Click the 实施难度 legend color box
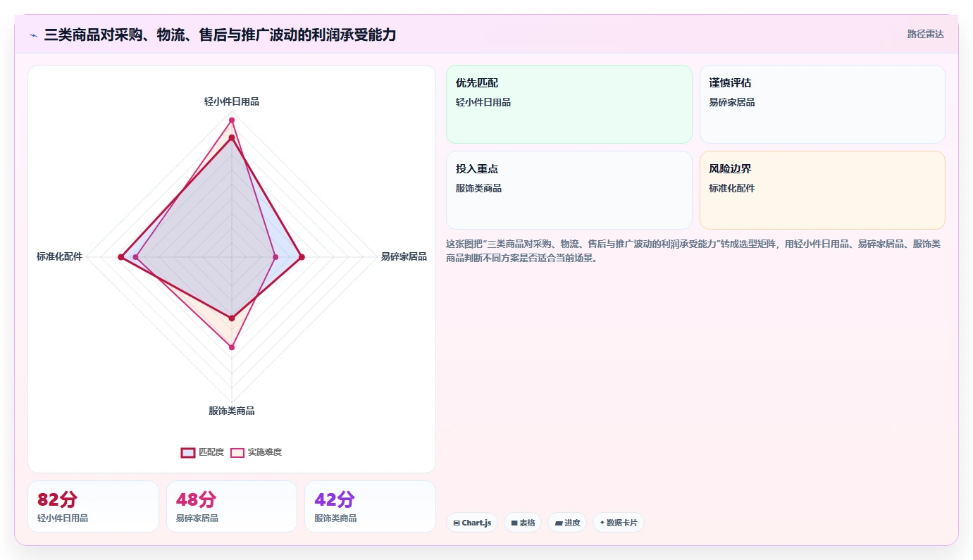The height and width of the screenshot is (560, 973). [x=237, y=452]
